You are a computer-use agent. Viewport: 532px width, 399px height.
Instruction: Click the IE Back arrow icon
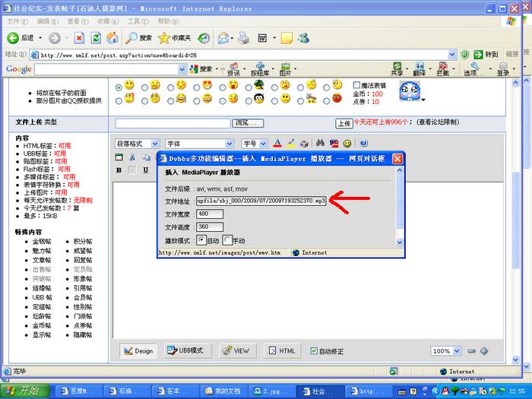coord(13,38)
